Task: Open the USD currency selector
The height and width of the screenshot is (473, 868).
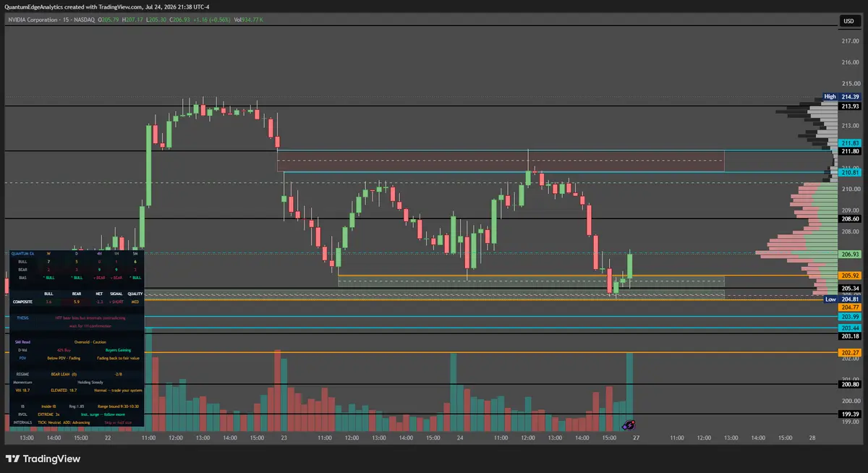Action: 849,22
